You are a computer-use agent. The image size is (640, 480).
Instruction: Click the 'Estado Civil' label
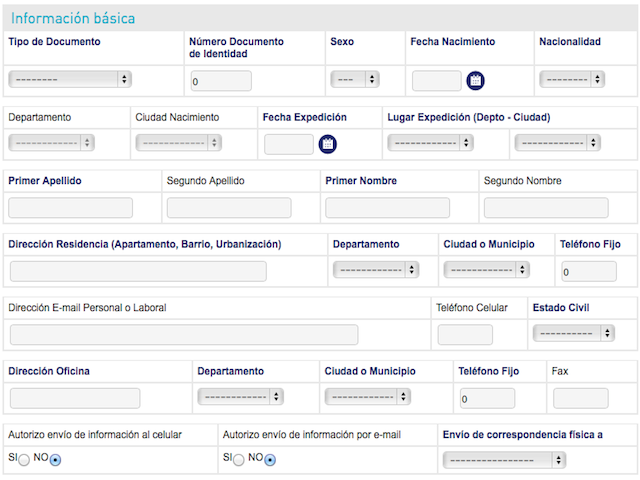pyautogui.click(x=561, y=308)
